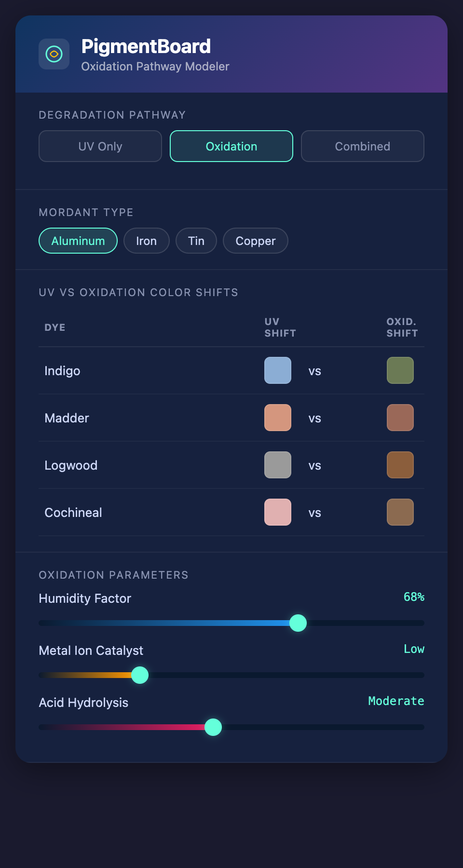Image resolution: width=463 pixels, height=868 pixels.
Task: Click the Metal Ion Catalyst slider thumb
Action: click(x=140, y=675)
